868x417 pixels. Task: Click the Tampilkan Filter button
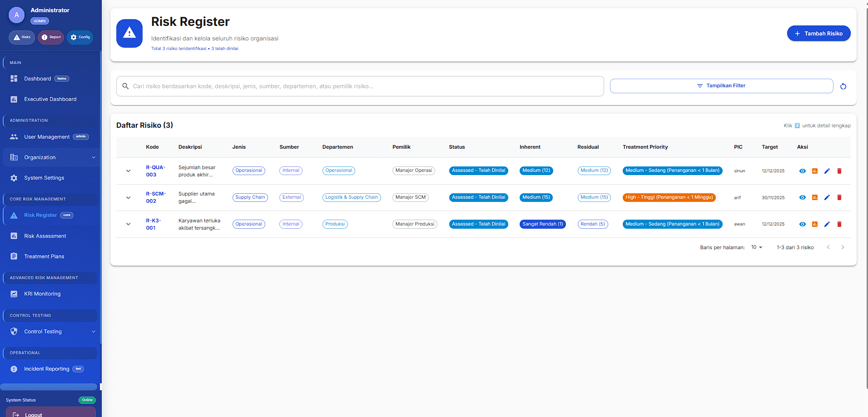click(721, 86)
